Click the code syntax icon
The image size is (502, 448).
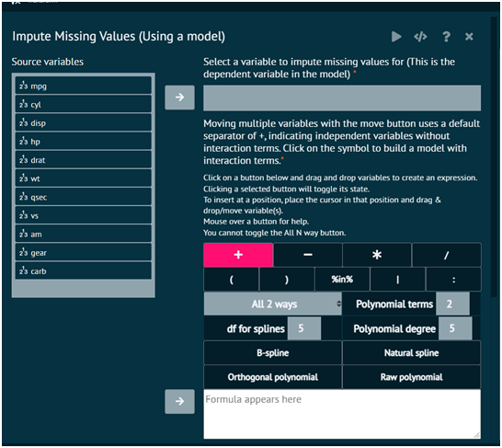tap(420, 37)
